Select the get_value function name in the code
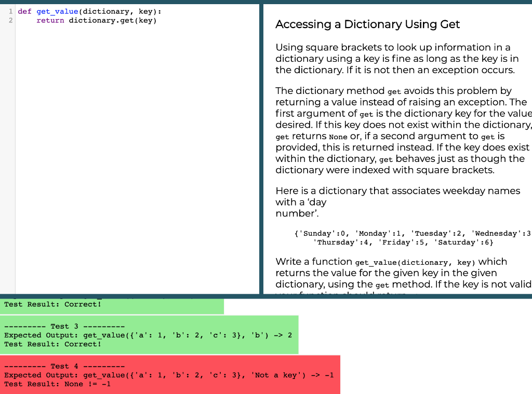Screen dimensions: 532x394 tap(57, 11)
